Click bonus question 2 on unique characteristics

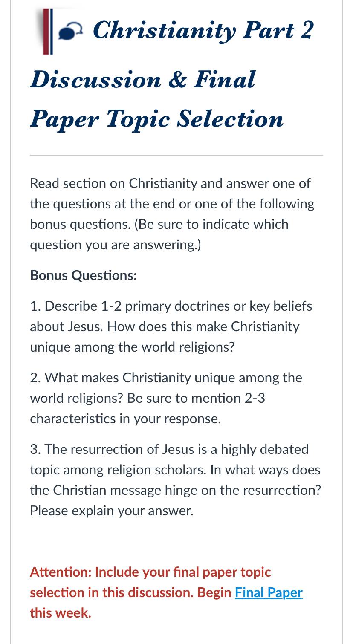click(166, 398)
